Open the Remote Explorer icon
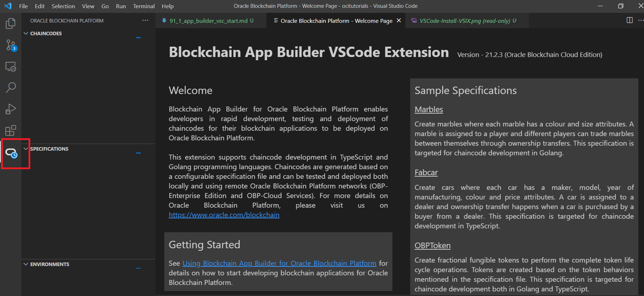 click(x=11, y=67)
